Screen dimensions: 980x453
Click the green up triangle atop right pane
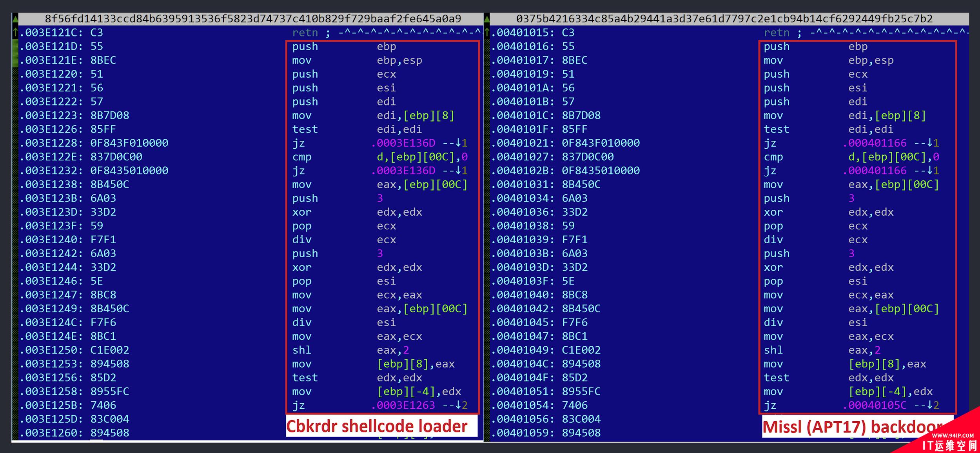486,18
